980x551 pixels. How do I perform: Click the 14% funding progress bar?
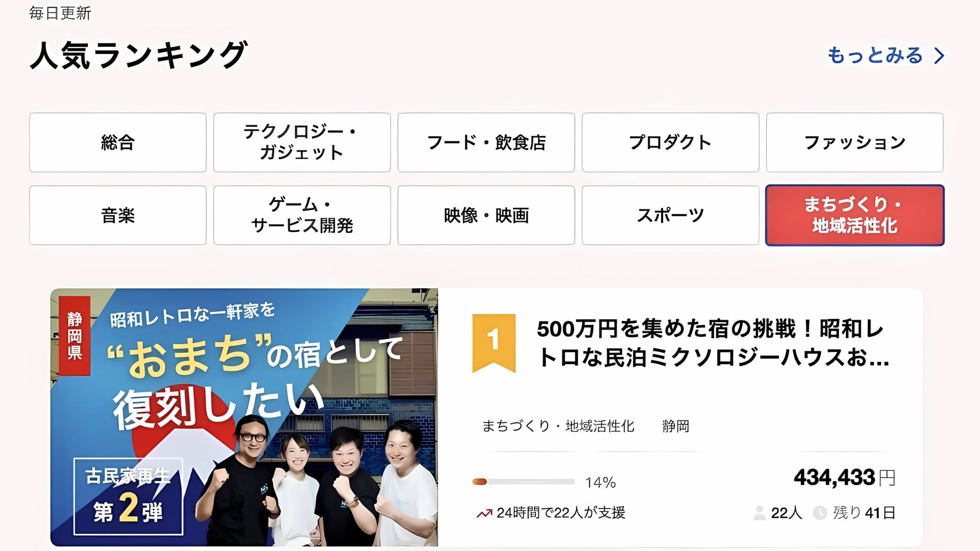click(524, 482)
